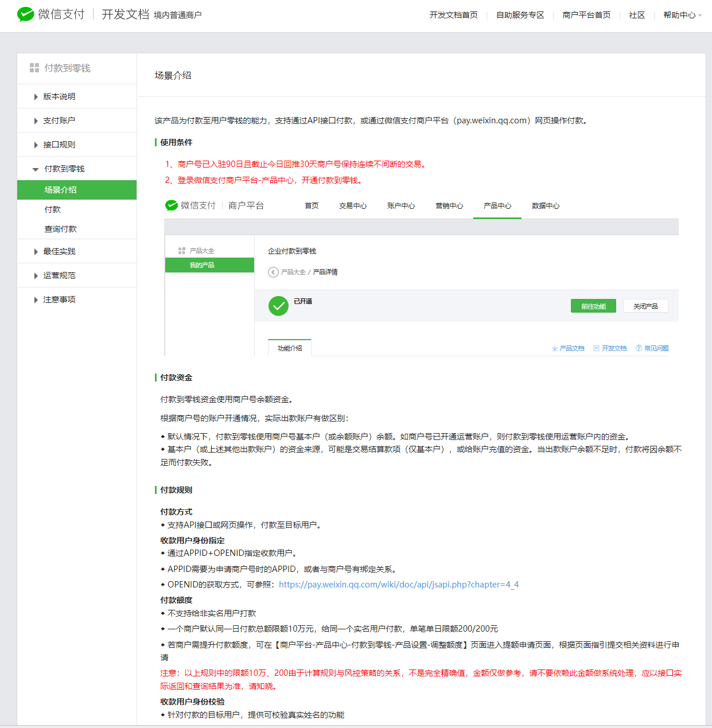Open 自助服务专区 in top navigation
Viewport: 712px width, 728px height.
point(520,15)
